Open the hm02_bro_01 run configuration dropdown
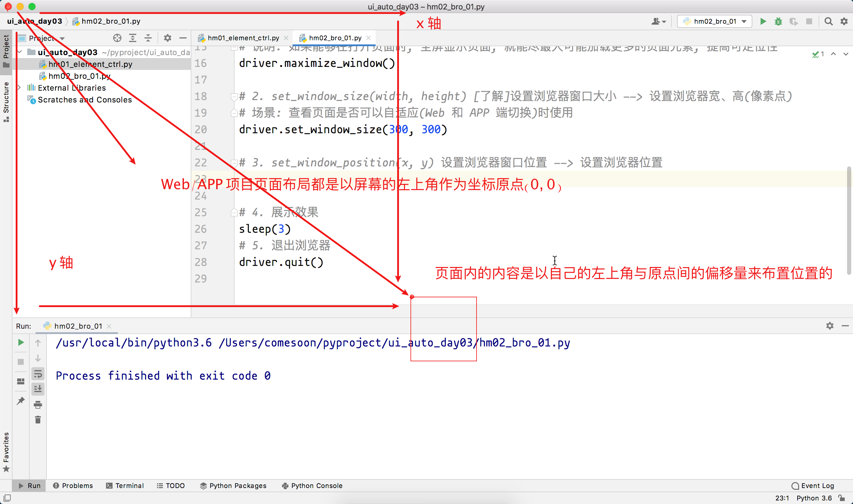Viewport: 853px width, 504px height. coord(714,21)
